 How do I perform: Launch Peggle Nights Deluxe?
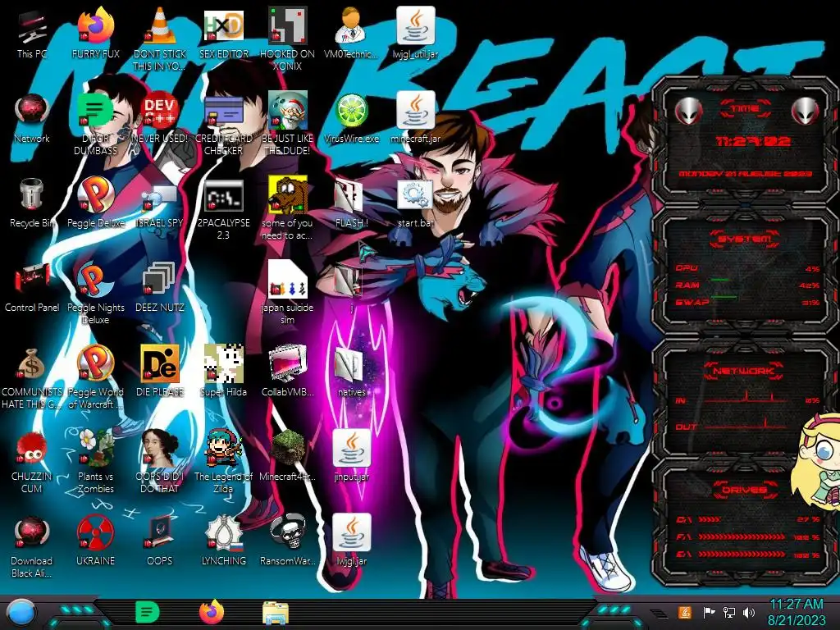96,293
